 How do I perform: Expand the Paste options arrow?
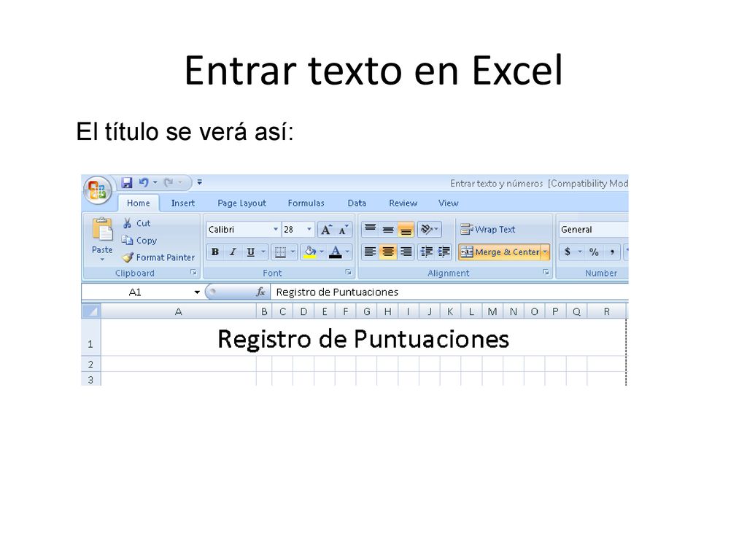[x=102, y=259]
